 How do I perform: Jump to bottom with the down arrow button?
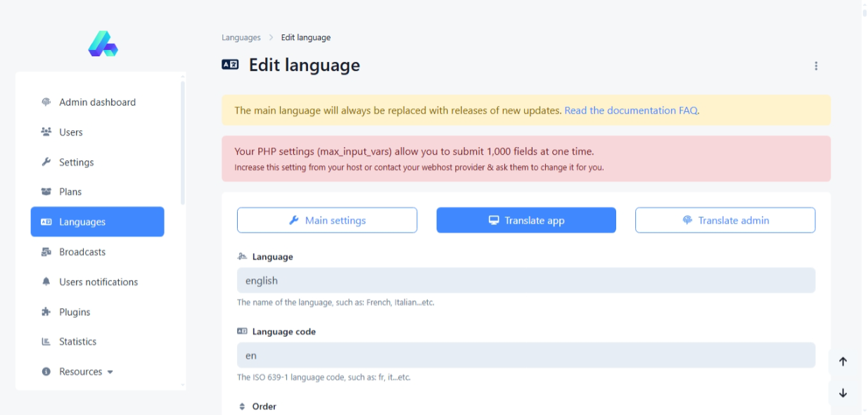pyautogui.click(x=843, y=393)
